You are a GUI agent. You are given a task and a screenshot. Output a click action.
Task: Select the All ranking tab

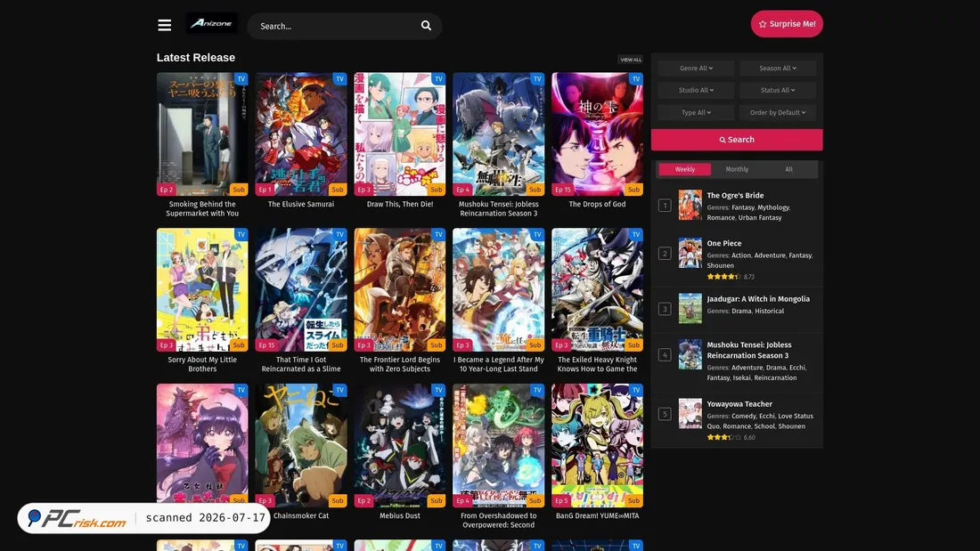pyautogui.click(x=788, y=169)
